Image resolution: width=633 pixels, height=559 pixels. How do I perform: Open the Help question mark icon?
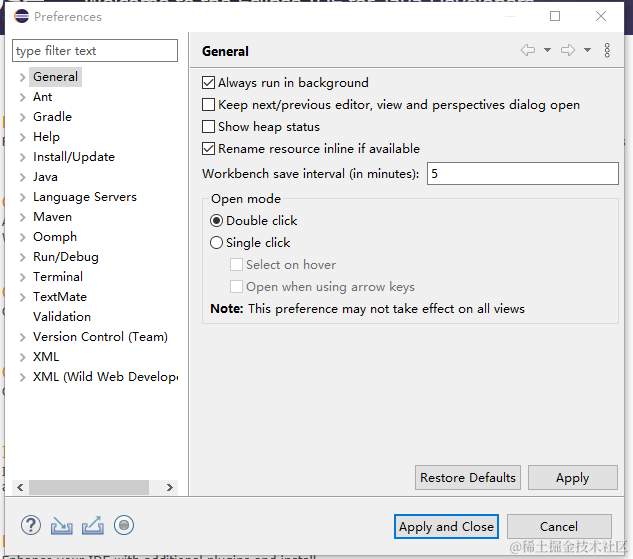31,525
